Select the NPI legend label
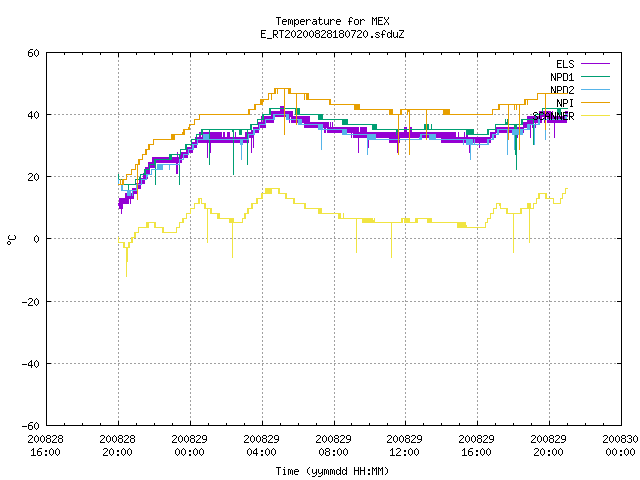 click(x=565, y=103)
